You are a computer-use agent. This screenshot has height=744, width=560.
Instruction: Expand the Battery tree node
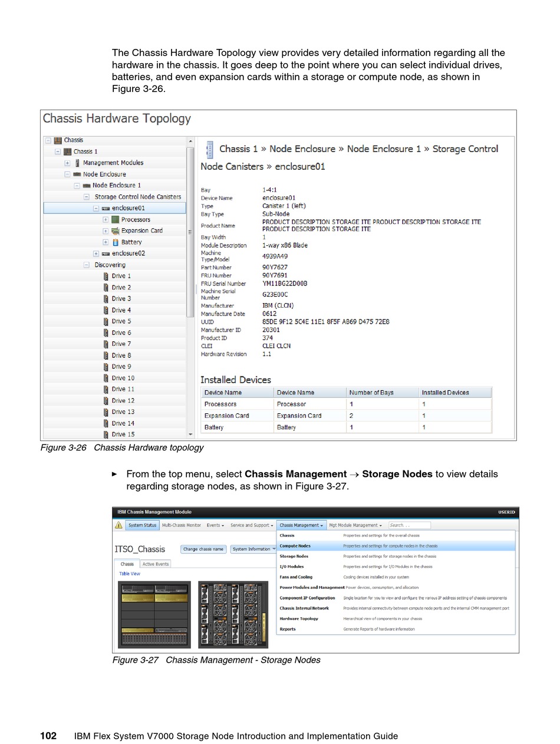coord(106,242)
